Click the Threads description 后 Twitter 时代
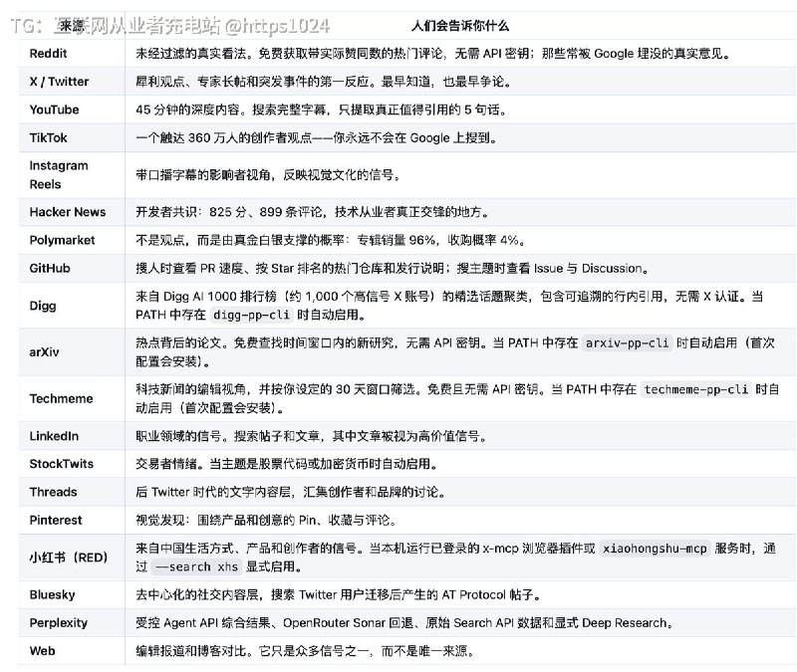This screenshot has height=672, width=797. coord(291,492)
